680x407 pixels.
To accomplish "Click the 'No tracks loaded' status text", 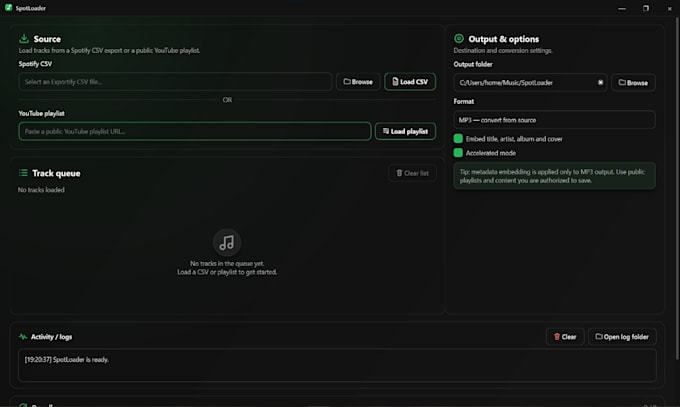I will coord(41,190).
